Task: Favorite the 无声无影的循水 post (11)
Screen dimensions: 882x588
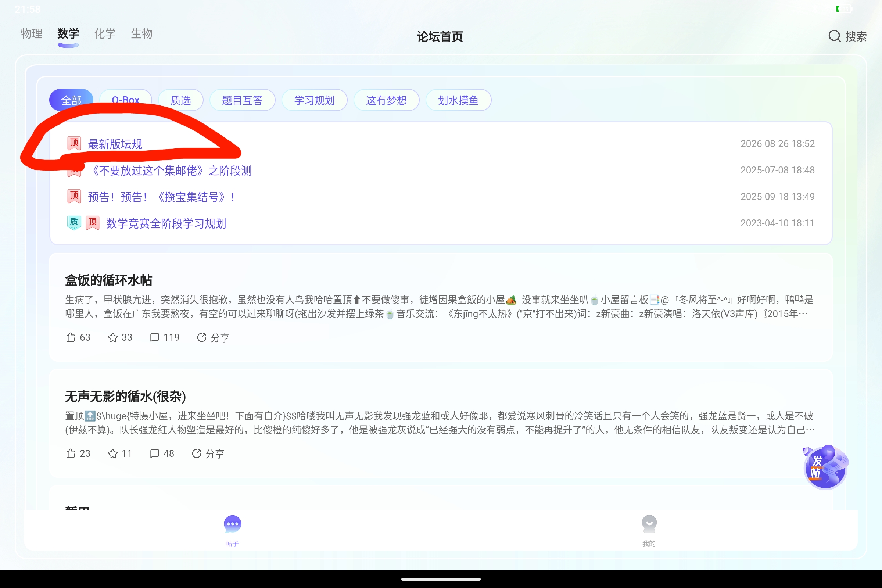Action: (x=120, y=453)
